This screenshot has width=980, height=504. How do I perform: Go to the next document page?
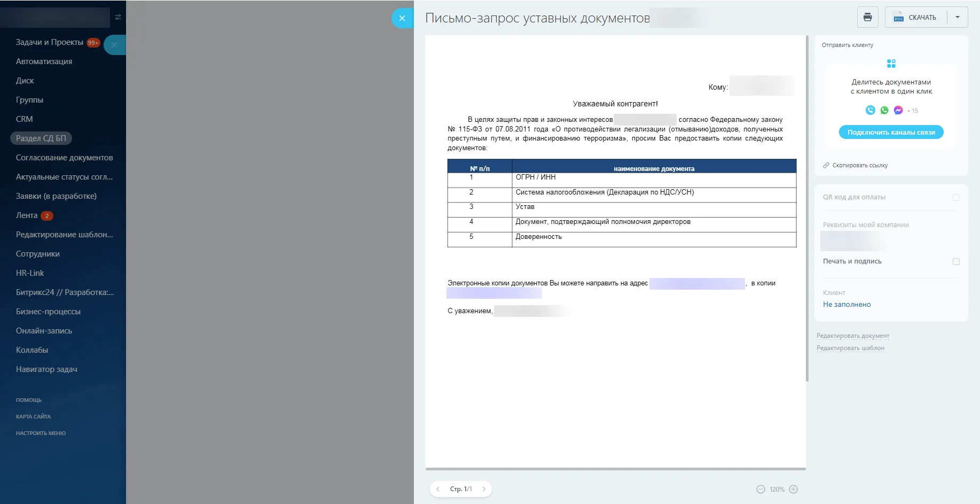tap(484, 489)
